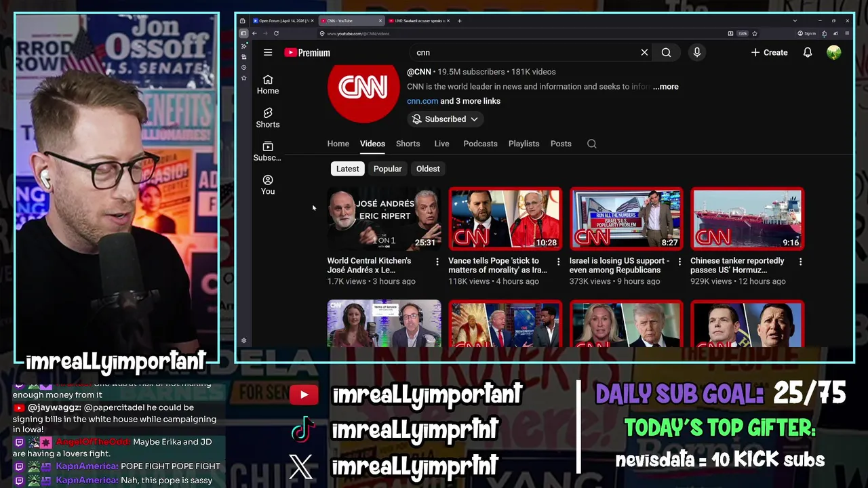Go back in the browser
The width and height of the screenshot is (868, 488).
tap(254, 33)
